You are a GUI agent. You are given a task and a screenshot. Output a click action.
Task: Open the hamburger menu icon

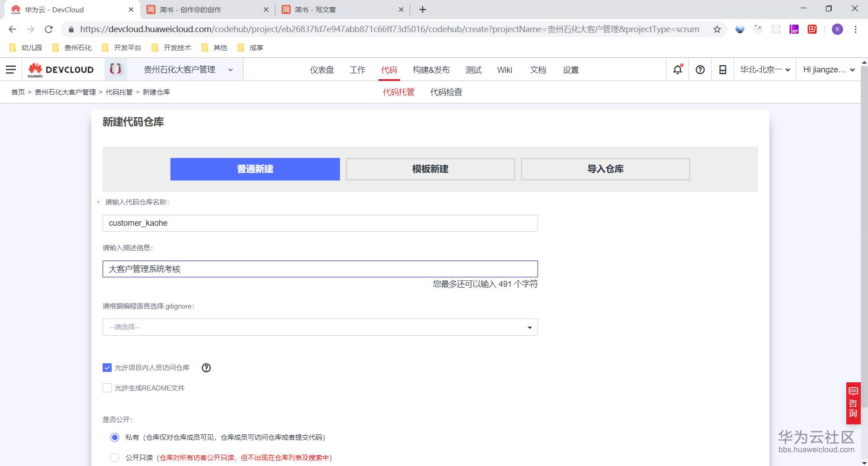click(x=11, y=70)
